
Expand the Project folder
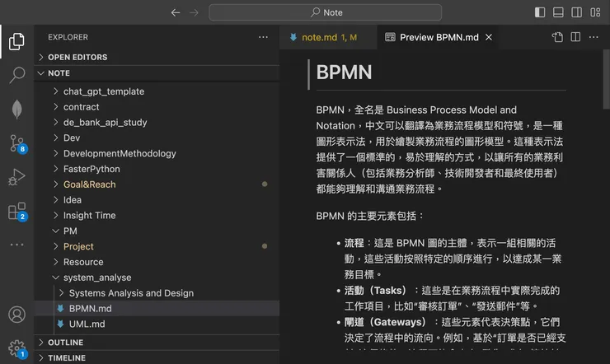click(x=157, y=246)
